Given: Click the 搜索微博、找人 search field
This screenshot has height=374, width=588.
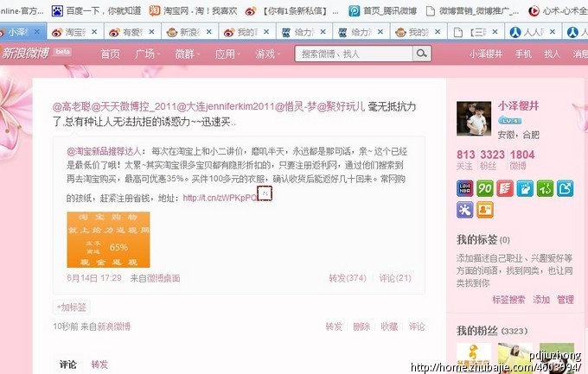Looking at the screenshot, I should point(354,54).
